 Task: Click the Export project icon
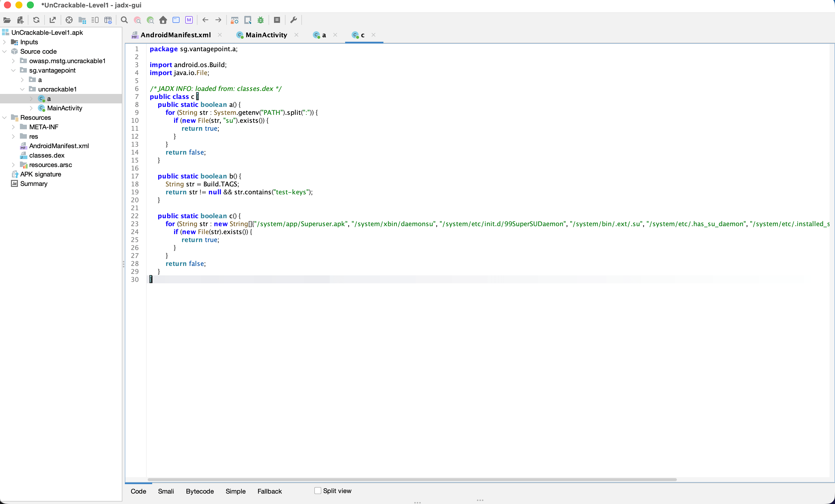click(52, 20)
